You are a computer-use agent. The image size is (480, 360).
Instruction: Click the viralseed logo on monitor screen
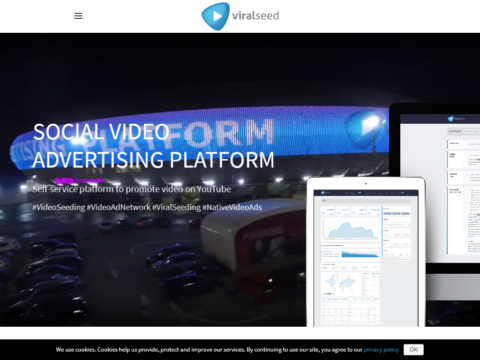click(x=456, y=119)
